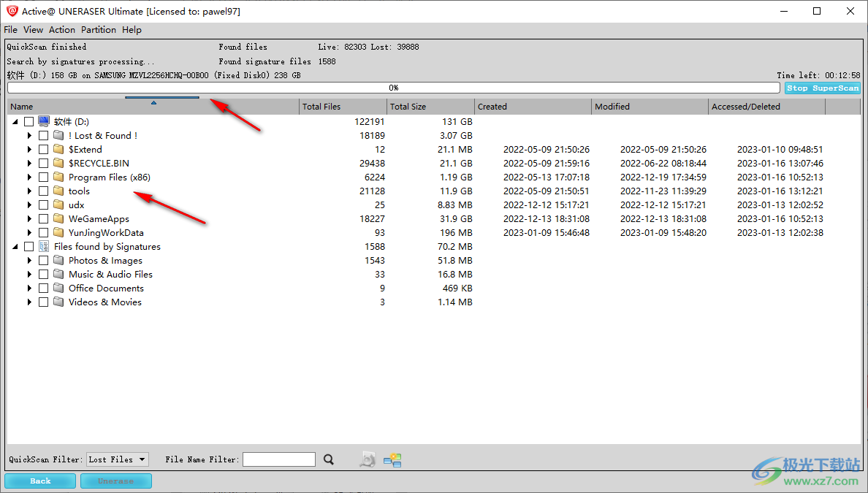Check the $Extend checkbox

click(43, 150)
